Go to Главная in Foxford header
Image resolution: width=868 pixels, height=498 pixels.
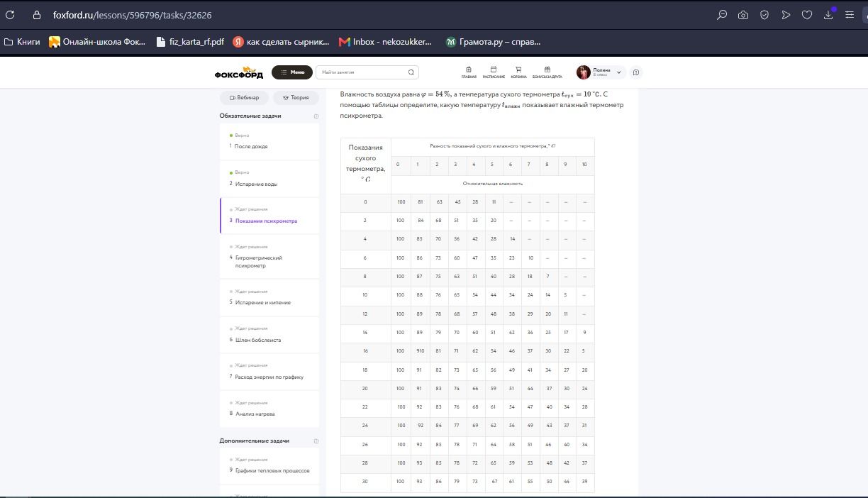(469, 72)
